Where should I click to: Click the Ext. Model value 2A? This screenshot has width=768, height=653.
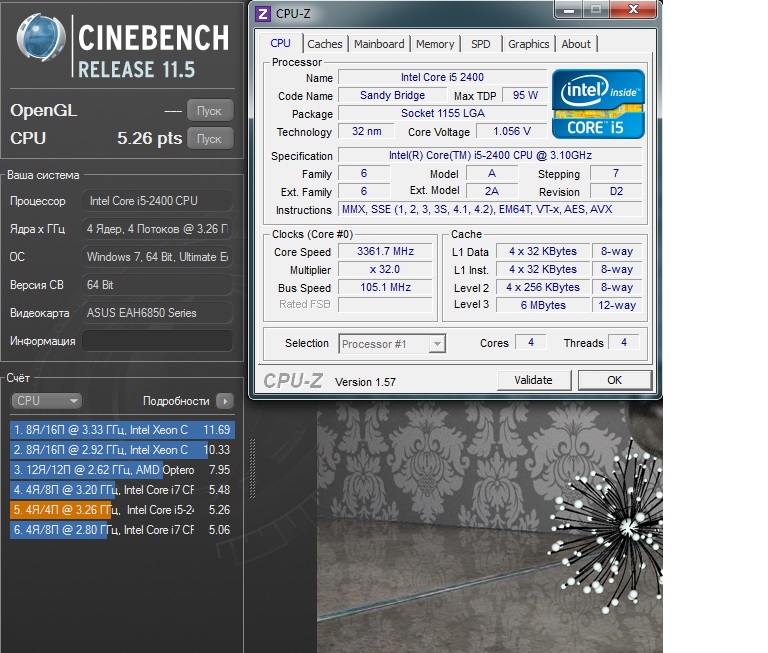(491, 191)
